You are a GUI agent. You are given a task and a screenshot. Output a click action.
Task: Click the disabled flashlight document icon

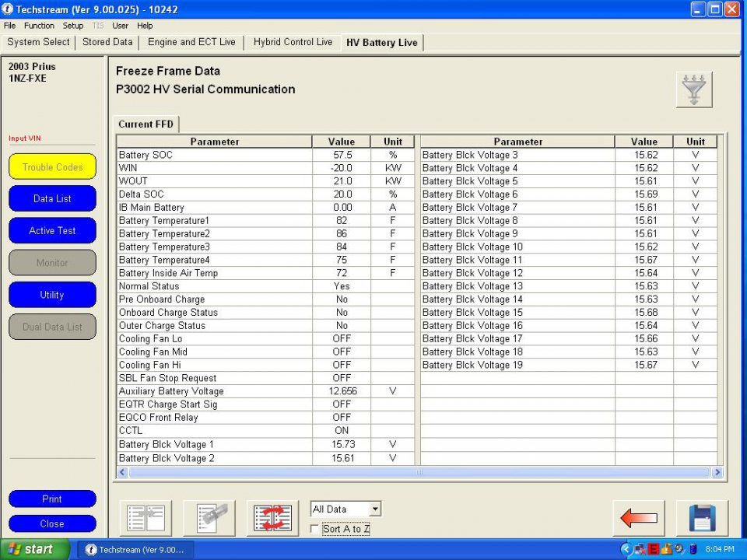pos(209,518)
